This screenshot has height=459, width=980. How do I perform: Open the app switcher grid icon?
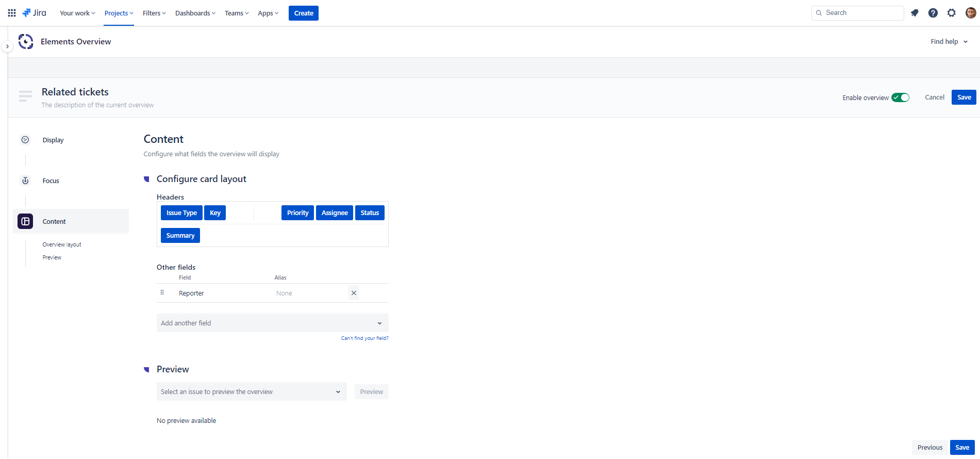[x=12, y=13]
